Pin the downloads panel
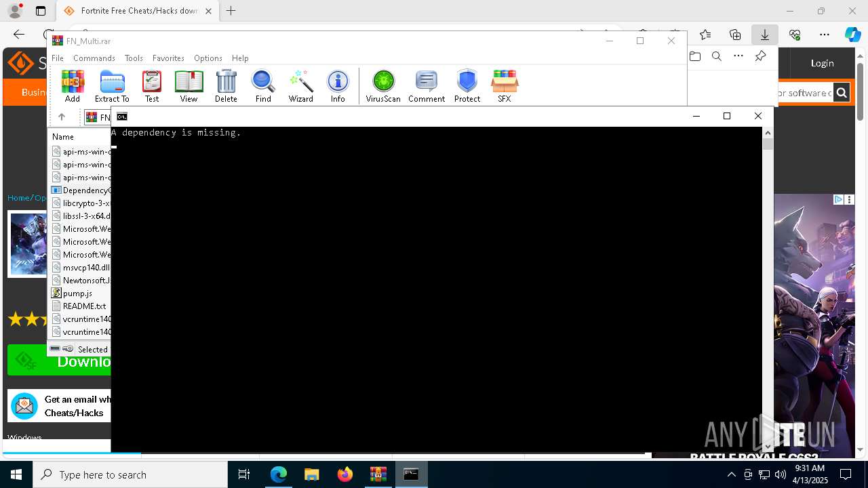The image size is (868, 488). pos(760,56)
